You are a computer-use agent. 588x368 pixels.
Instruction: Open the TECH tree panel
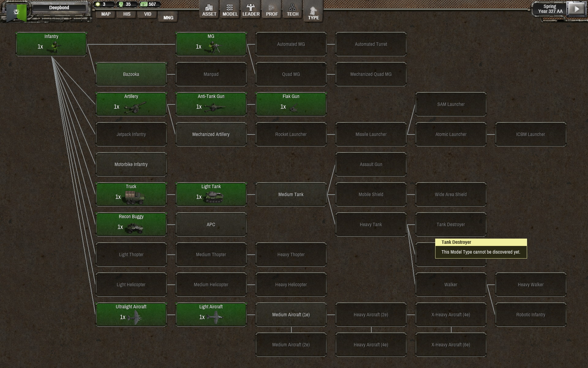(292, 9)
